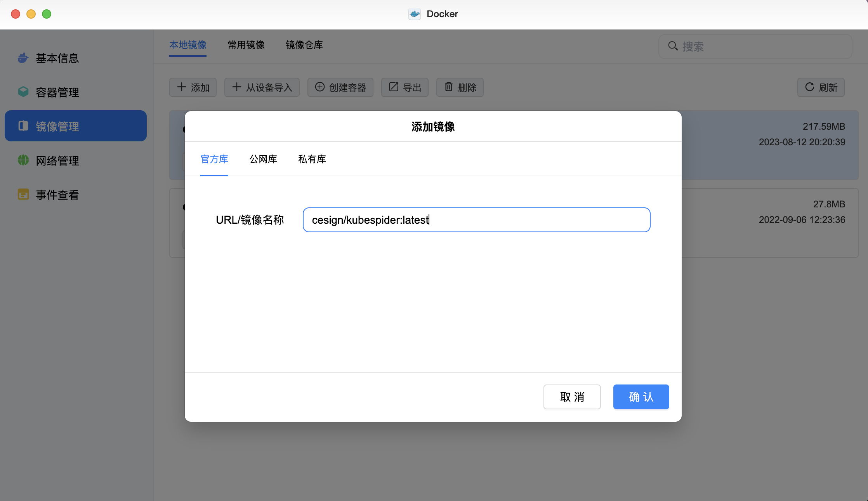Screen dimensions: 868x501
Task: Click the 删除 delete button
Action: [460, 87]
